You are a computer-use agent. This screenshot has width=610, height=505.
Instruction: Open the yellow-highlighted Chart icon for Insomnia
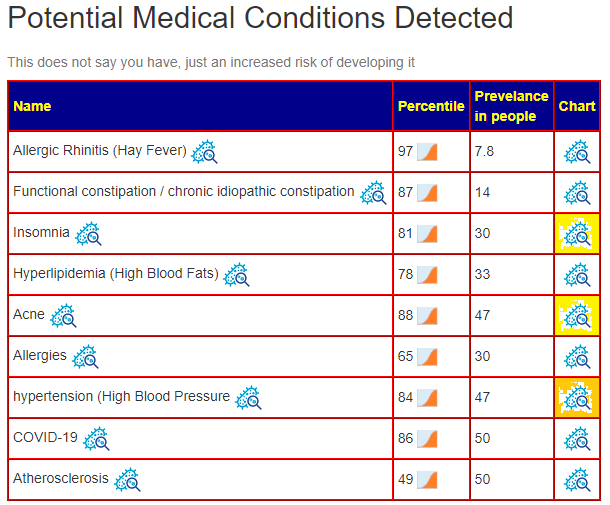[x=577, y=234]
